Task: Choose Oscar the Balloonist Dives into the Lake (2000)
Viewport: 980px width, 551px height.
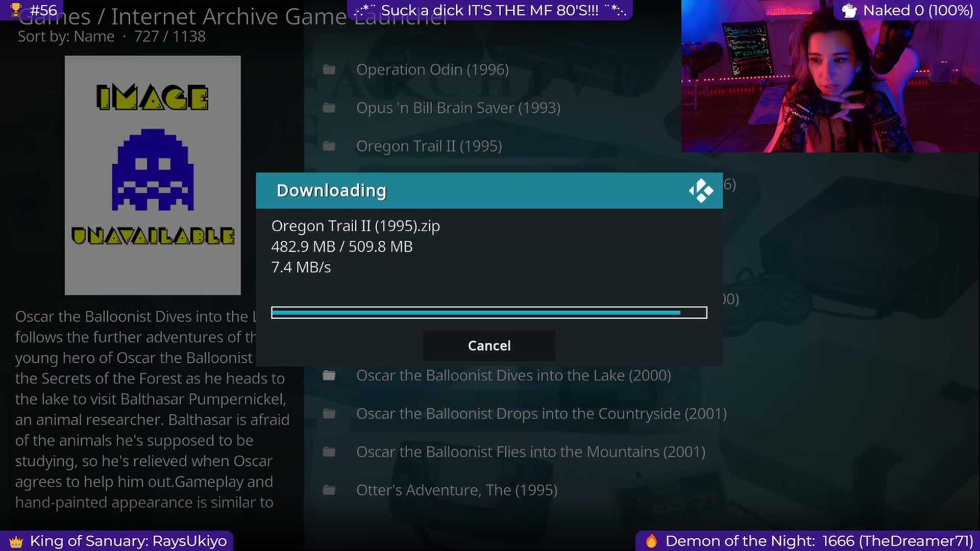Action: 513,375
